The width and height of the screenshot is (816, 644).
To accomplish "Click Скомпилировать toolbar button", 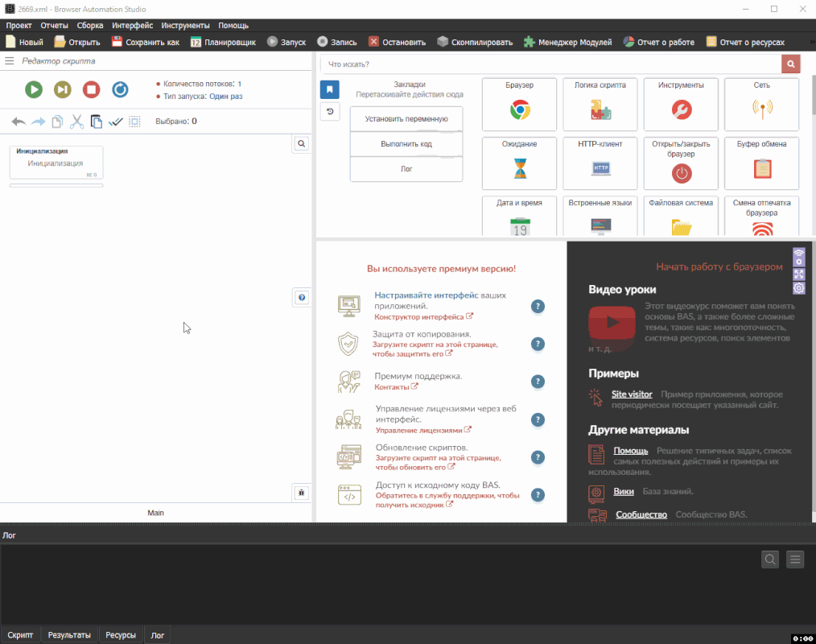I will coord(475,42).
